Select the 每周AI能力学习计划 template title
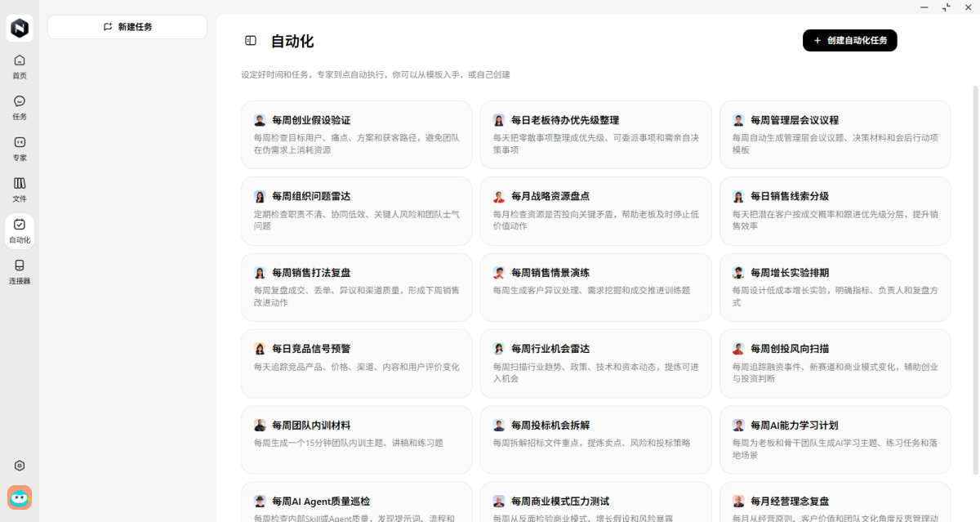This screenshot has width=980, height=522. click(794, 426)
